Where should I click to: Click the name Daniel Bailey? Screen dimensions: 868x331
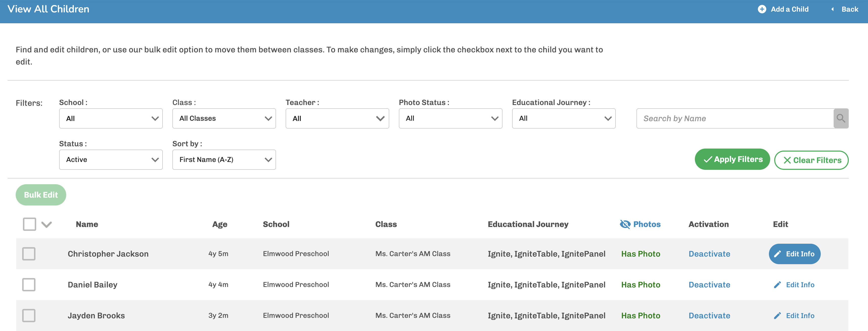point(92,285)
